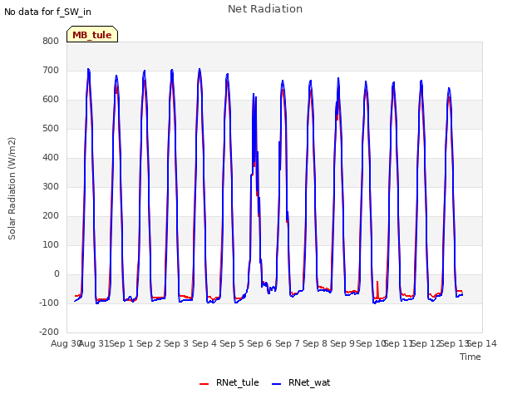This screenshot has width=532, height=399.
Task: Toggle the RNet_wat legend entry
Action: click(301, 382)
